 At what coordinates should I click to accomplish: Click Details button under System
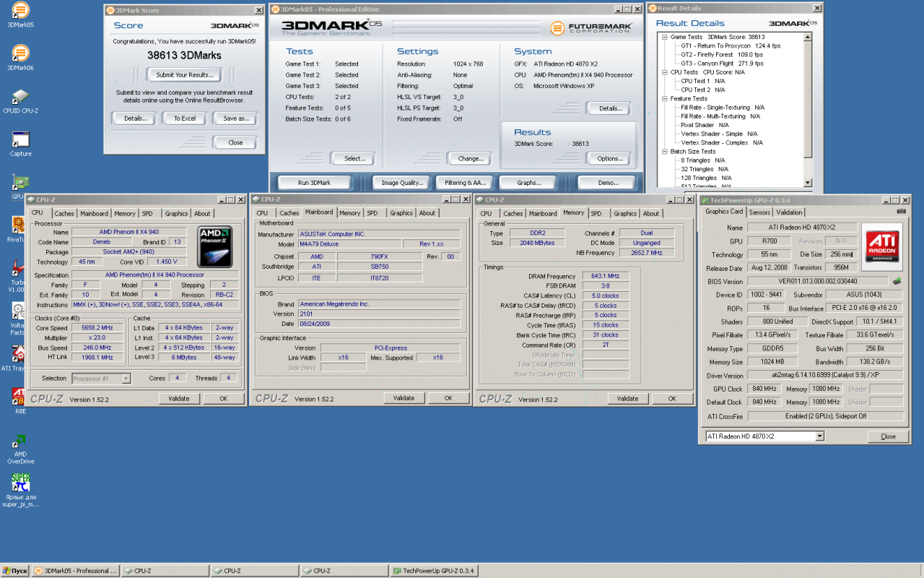coord(610,108)
